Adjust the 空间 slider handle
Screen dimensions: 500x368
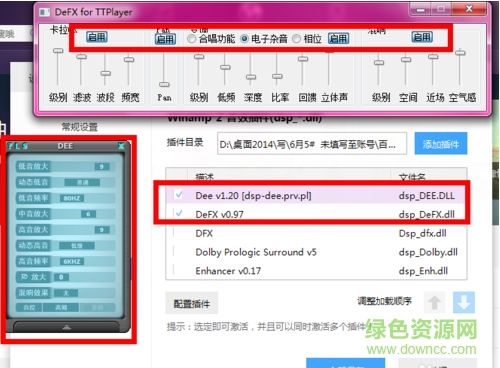[x=406, y=60]
